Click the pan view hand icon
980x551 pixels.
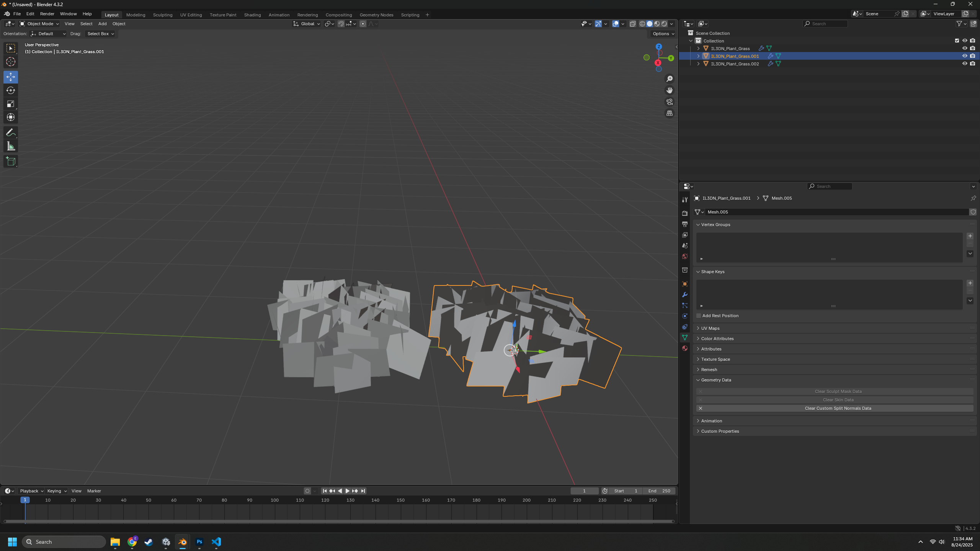point(670,90)
